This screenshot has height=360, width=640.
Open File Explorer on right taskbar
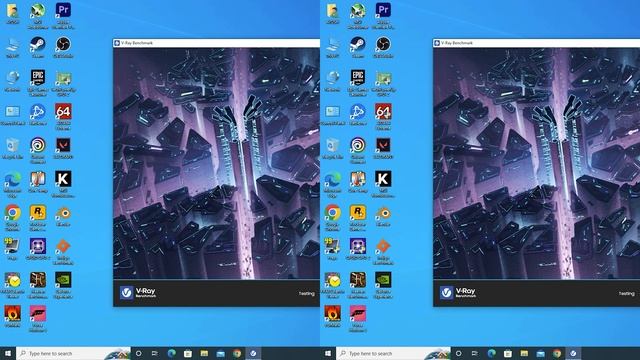(x=524, y=353)
